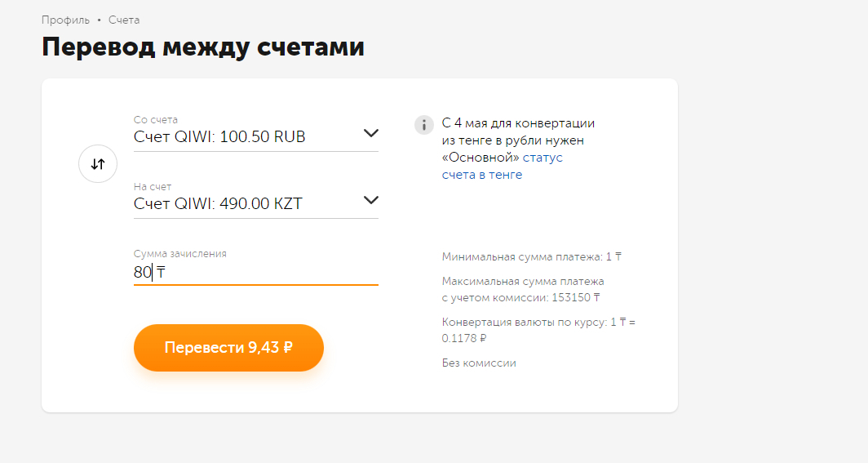Click the swap accounts arrows icon
Screen dimensions: 868x463
(98, 164)
